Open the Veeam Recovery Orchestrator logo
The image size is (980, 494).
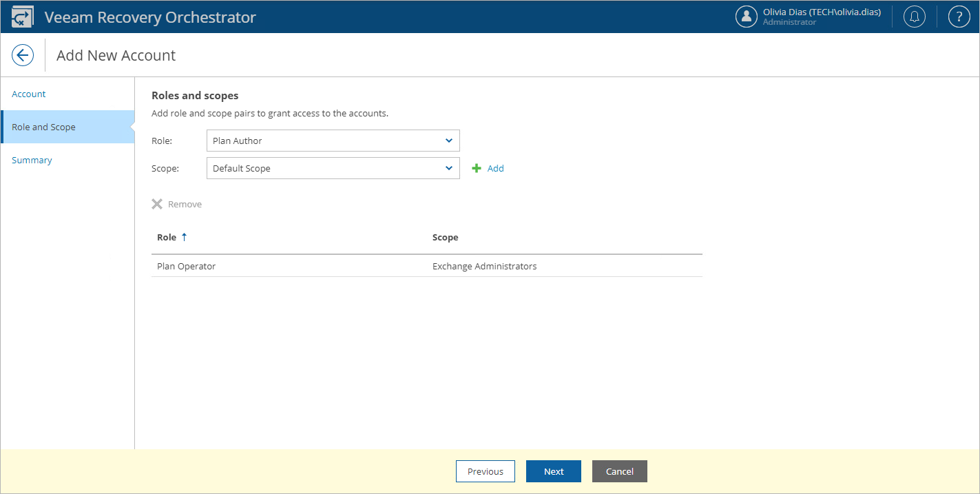tap(22, 15)
